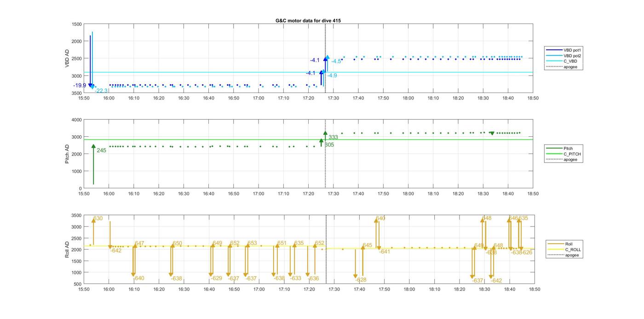
Task: Click the '-641' roll annotation
Action: [384, 251]
